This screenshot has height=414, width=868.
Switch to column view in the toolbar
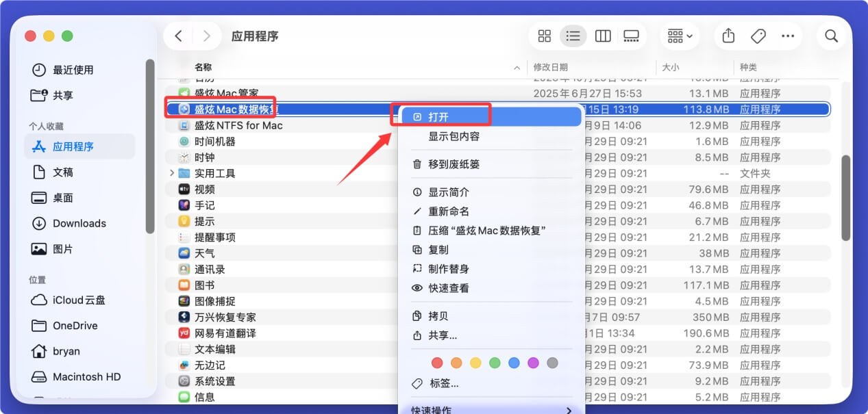(x=603, y=36)
